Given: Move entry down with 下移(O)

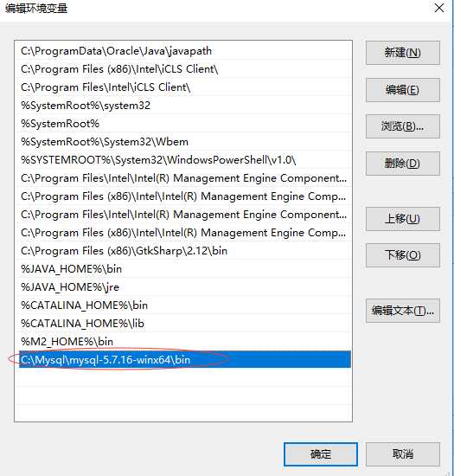Looking at the screenshot, I should pos(402,255).
